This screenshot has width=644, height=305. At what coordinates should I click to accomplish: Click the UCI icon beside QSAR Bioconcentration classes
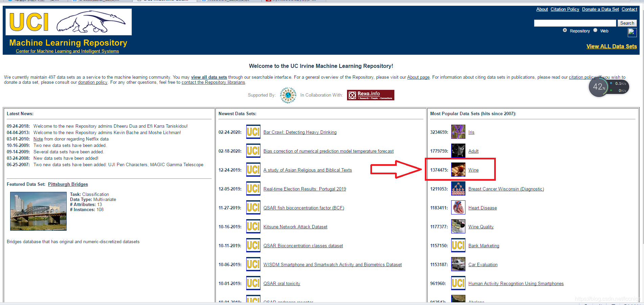point(253,246)
